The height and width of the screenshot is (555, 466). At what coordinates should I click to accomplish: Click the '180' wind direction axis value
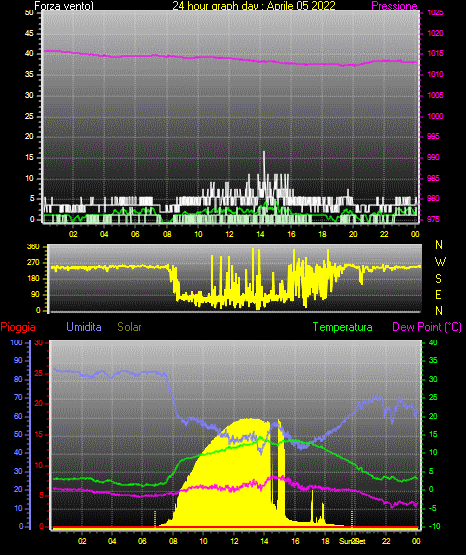coord(33,279)
